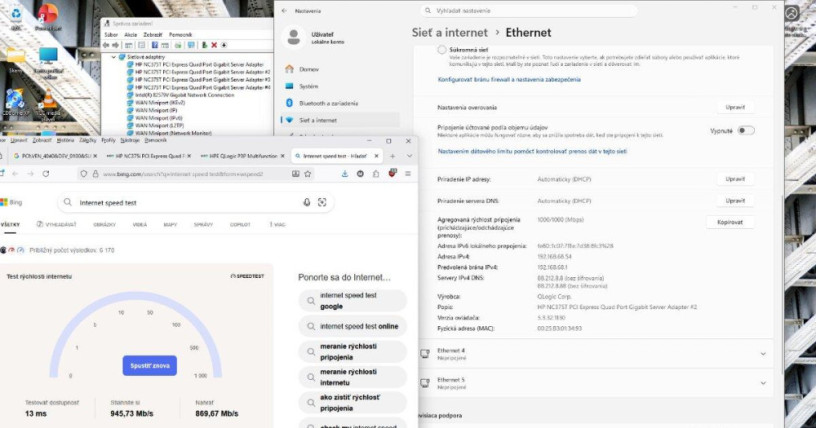Click Upraviť for Priradenie servera DNS
This screenshot has height=428, width=816.
(x=735, y=200)
